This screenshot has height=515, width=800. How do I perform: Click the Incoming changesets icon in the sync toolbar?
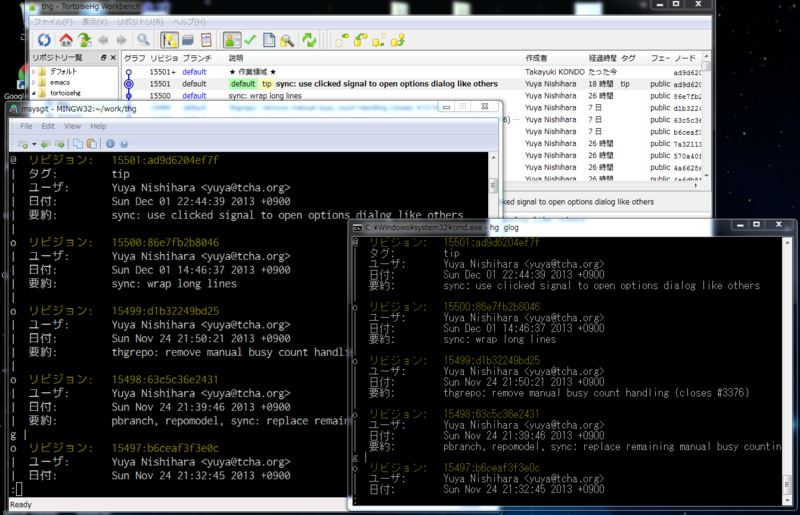click(342, 40)
